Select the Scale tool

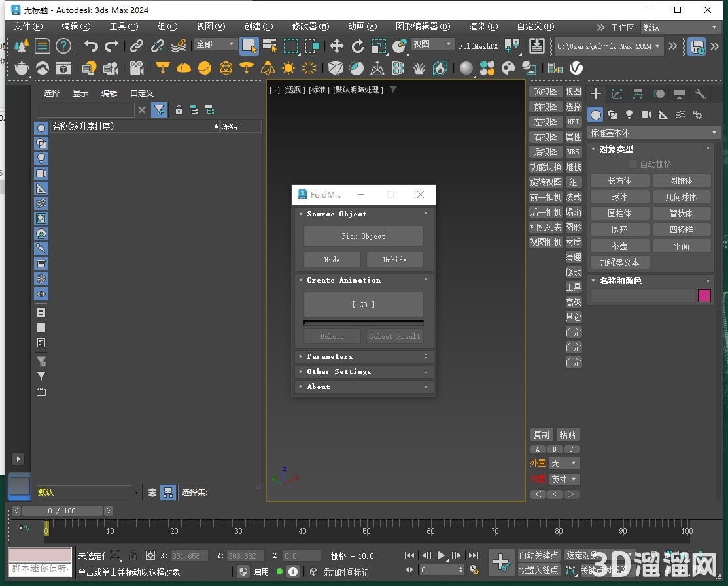click(x=379, y=46)
